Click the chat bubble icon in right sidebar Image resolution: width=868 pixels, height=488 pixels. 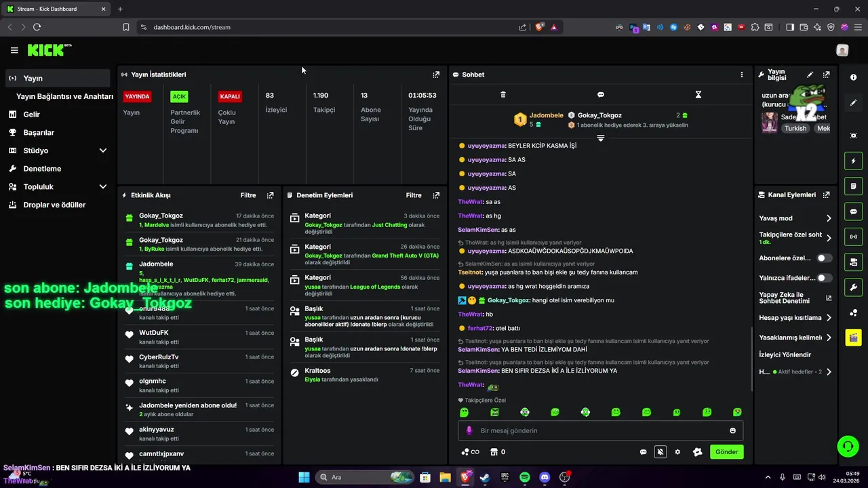[x=853, y=211]
